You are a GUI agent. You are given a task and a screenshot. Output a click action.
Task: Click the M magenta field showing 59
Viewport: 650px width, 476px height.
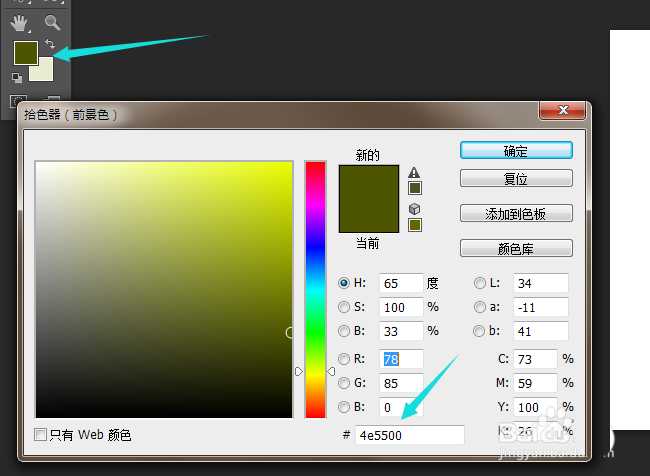535,383
